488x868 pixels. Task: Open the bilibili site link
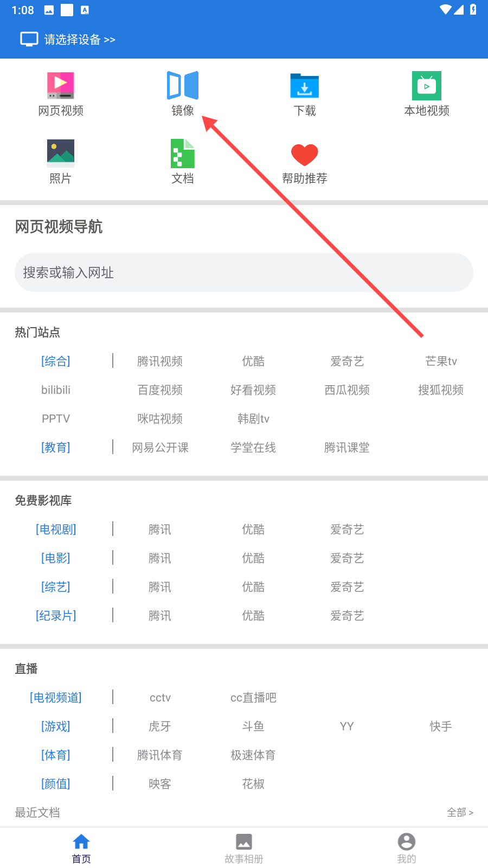point(56,390)
